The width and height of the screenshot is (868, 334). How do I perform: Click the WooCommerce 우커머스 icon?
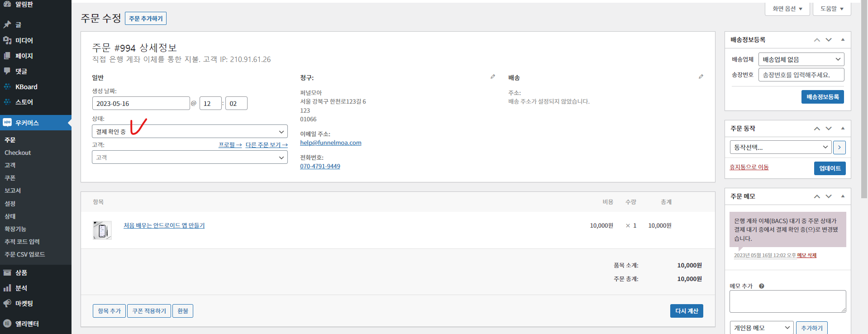(7, 123)
